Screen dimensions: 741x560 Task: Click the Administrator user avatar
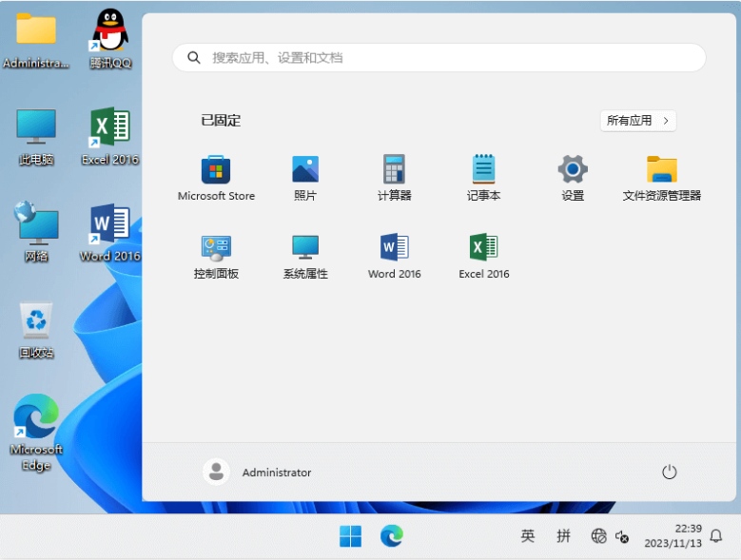(216, 472)
